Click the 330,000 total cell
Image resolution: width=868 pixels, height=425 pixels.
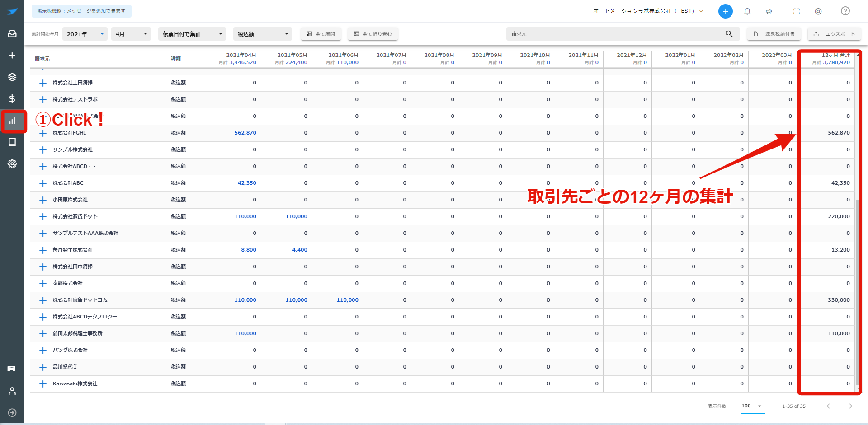pyautogui.click(x=839, y=300)
